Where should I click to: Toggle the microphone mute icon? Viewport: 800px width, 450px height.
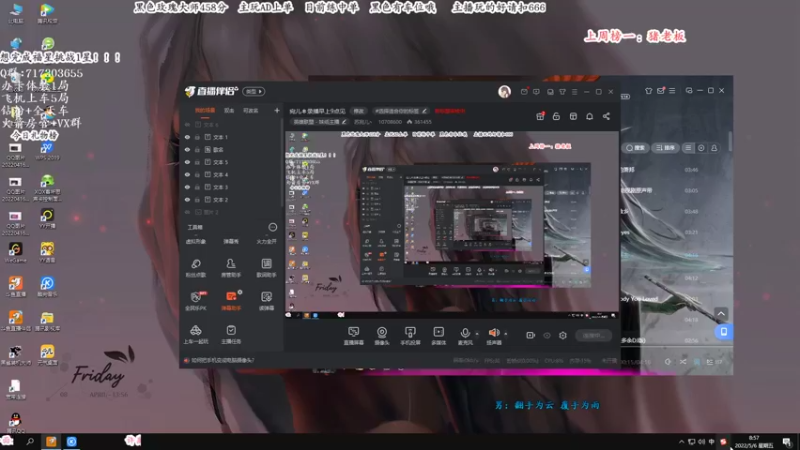[465, 333]
